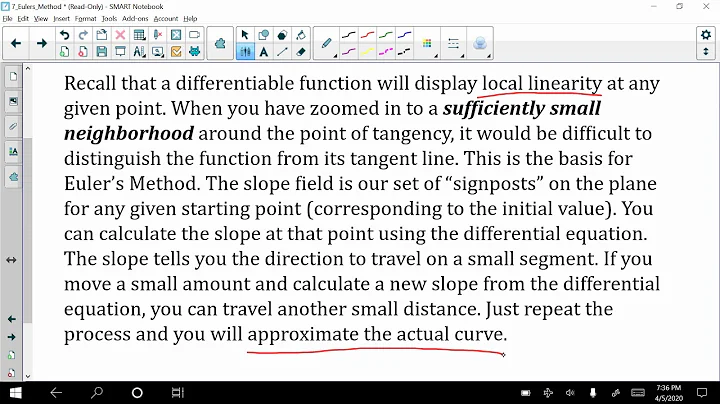Go to the next page using the toolbar's large forward arrow
The width and height of the screenshot is (720, 404).
[42, 43]
